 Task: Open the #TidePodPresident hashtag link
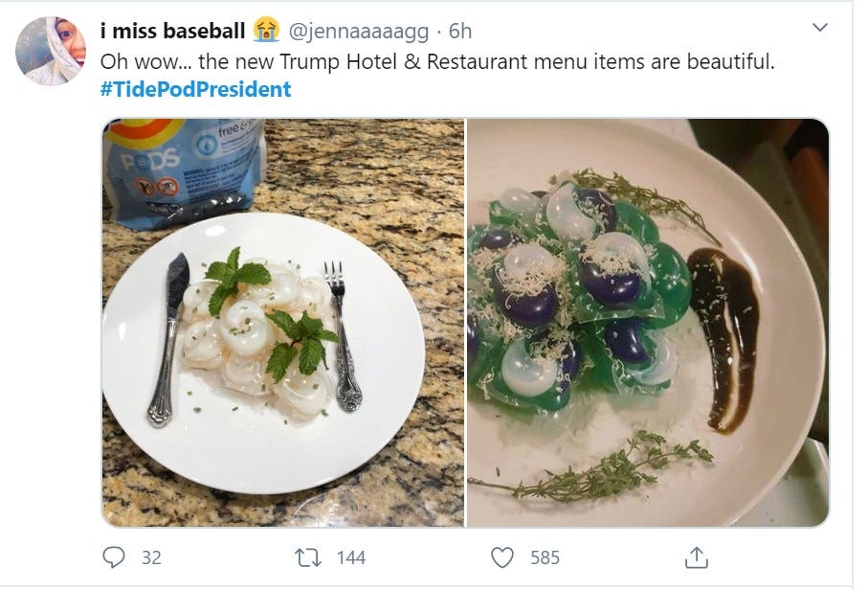[195, 89]
